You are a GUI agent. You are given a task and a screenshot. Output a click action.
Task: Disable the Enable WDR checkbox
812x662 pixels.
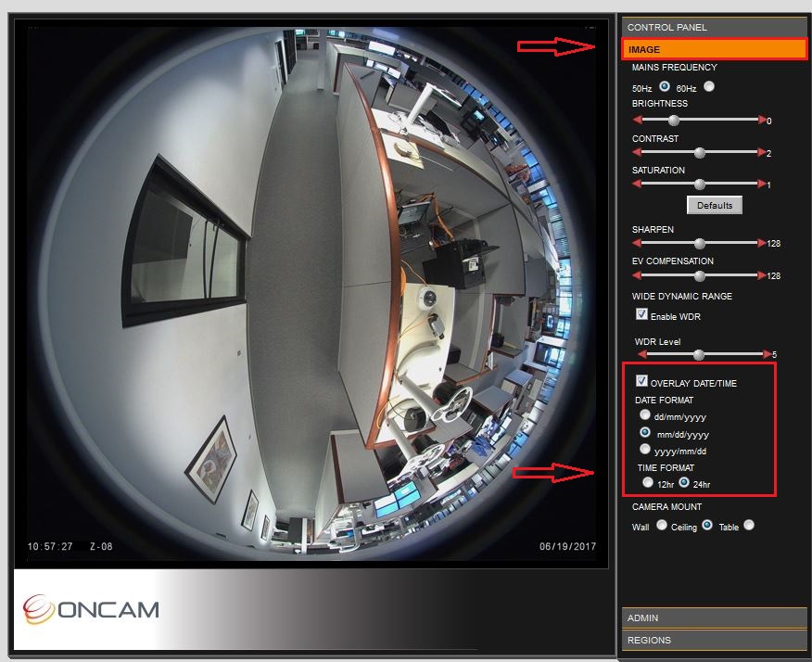pyautogui.click(x=641, y=314)
